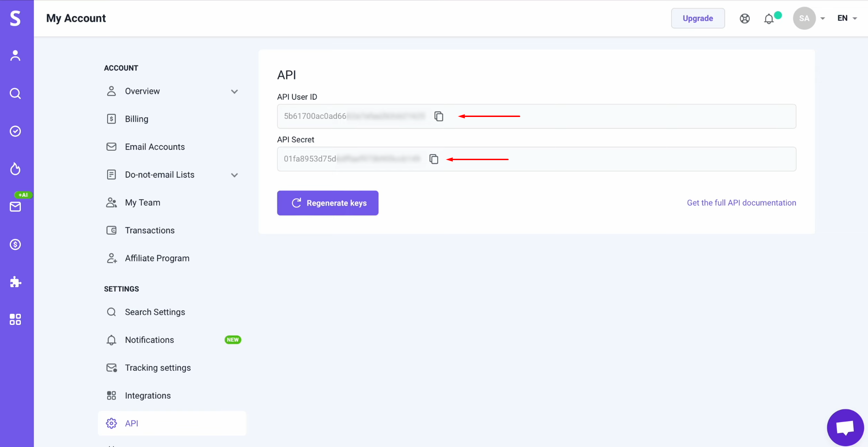Click into the API User ID field

tap(603, 116)
